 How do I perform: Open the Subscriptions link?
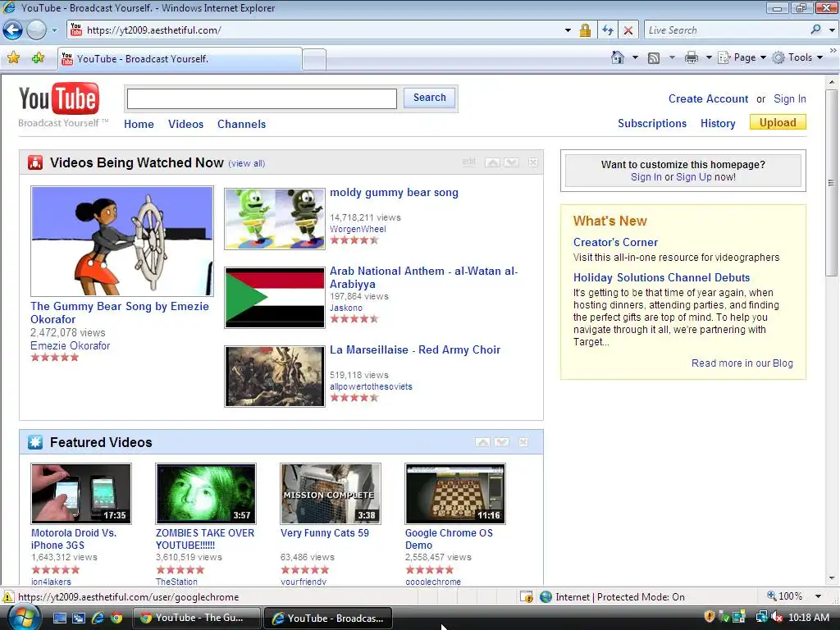click(652, 124)
